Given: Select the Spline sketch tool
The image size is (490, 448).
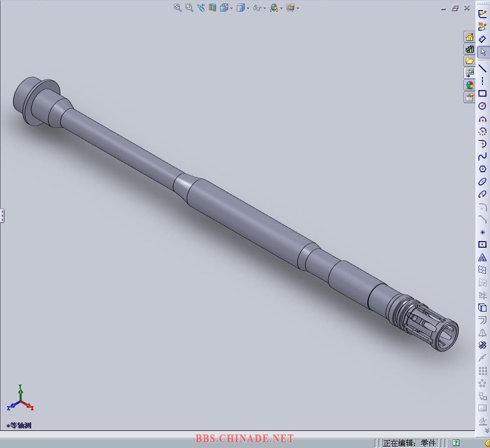Looking at the screenshot, I should point(482,157).
